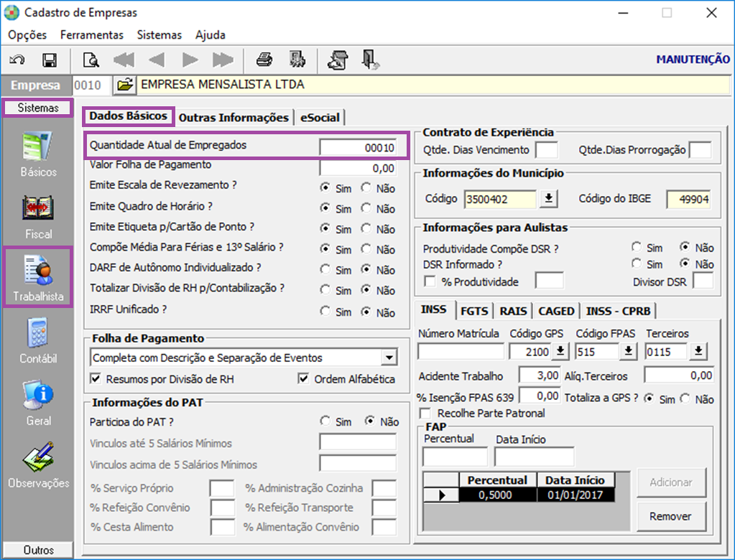This screenshot has height=560, width=735.
Task: Open Código GPS lookup arrow
Action: (x=560, y=351)
